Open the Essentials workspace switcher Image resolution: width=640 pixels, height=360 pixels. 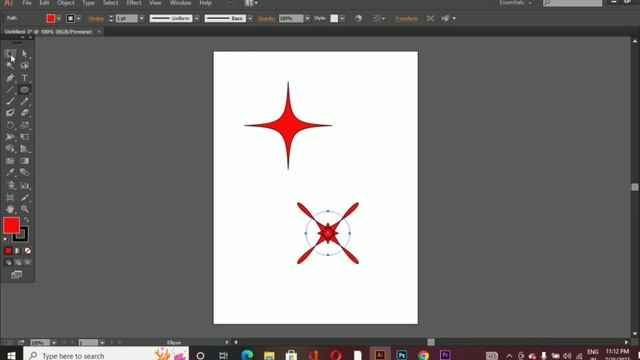[516, 3]
